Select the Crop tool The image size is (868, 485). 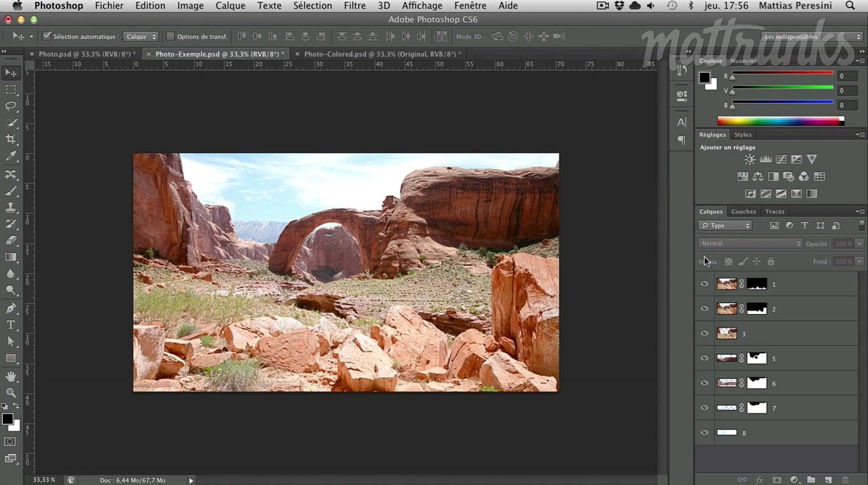(11, 139)
